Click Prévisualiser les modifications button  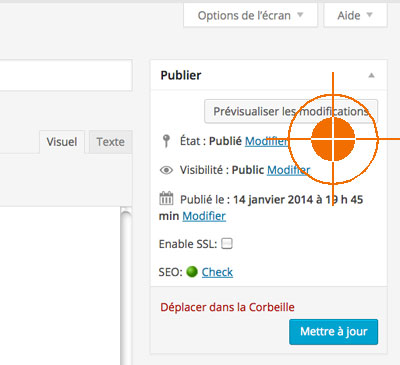(291, 111)
